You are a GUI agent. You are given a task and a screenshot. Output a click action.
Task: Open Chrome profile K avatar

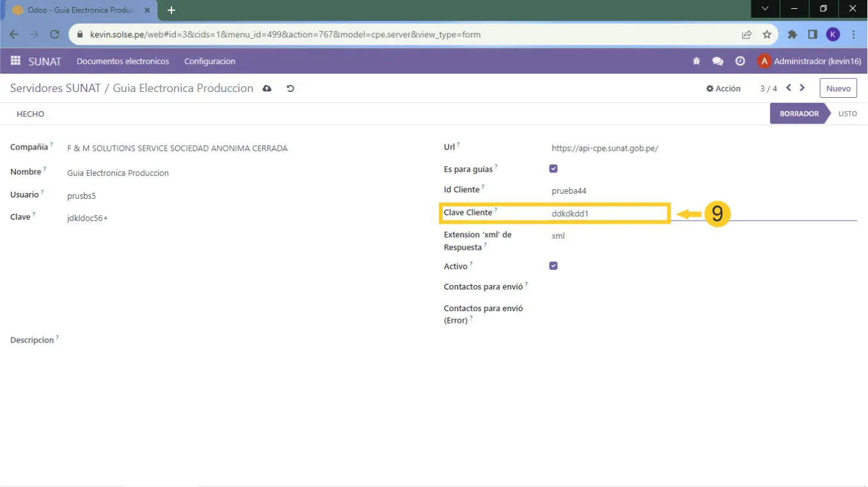pos(833,35)
